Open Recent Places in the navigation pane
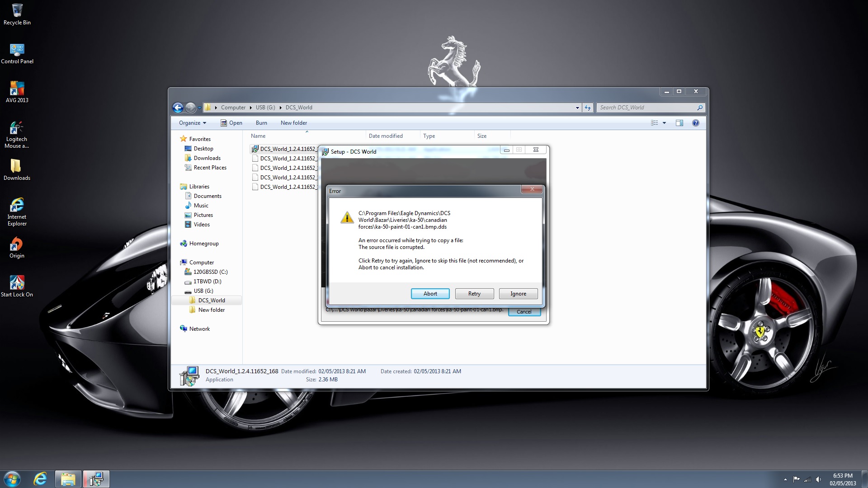 206,168
